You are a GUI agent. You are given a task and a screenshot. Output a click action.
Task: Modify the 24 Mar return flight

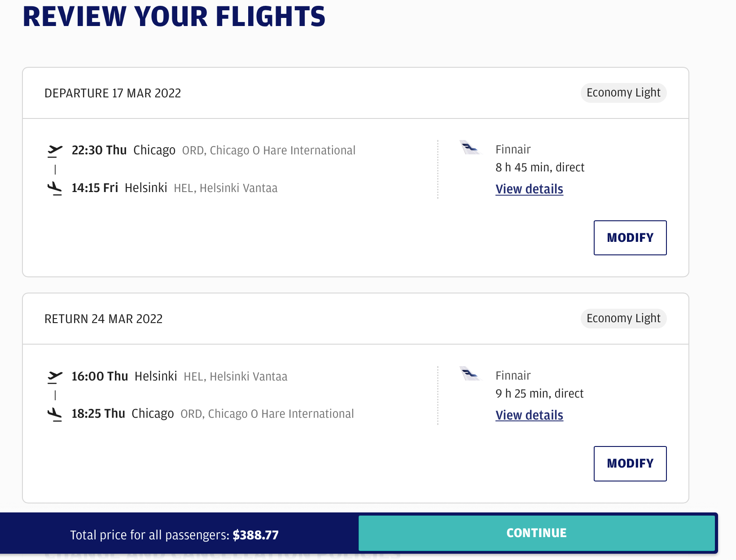point(630,464)
